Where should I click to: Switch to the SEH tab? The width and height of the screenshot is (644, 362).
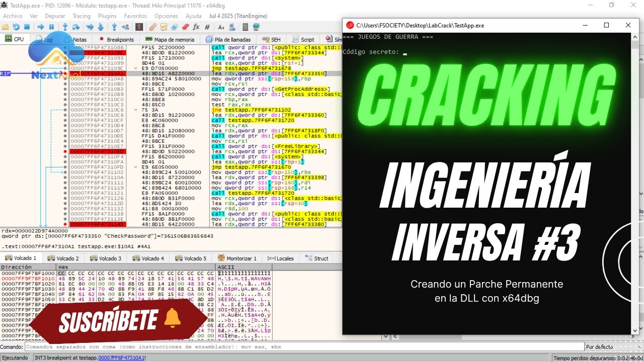272,39
